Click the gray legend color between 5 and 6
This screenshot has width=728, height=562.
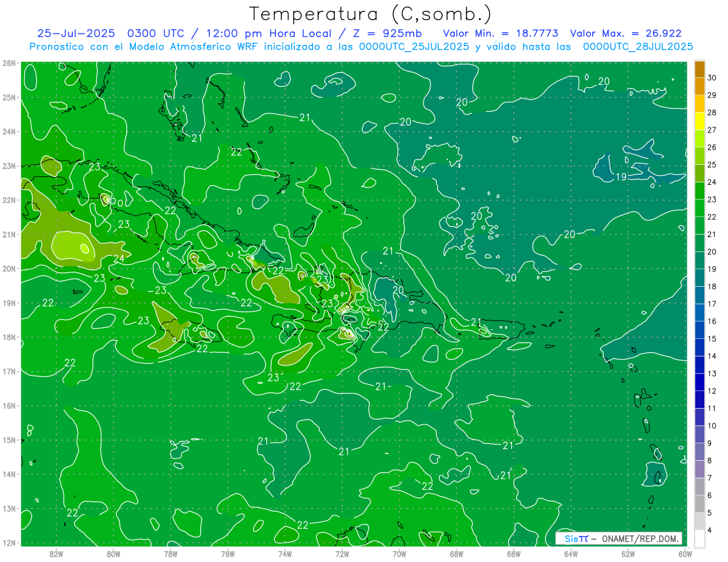coord(700,504)
